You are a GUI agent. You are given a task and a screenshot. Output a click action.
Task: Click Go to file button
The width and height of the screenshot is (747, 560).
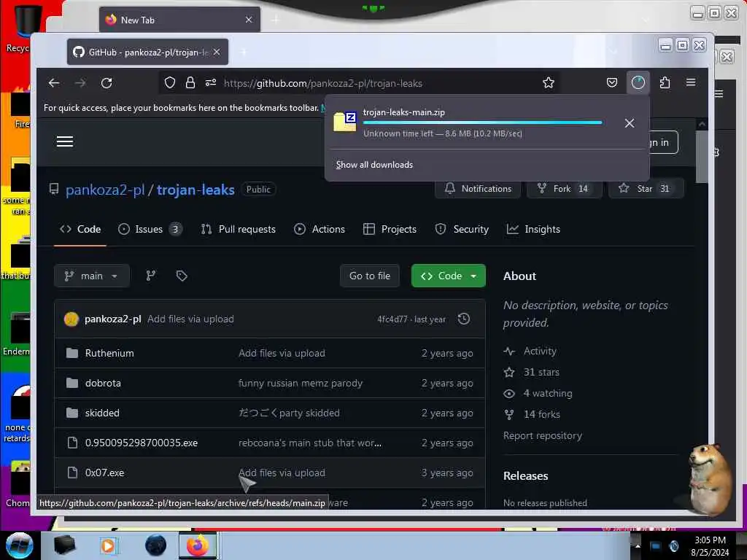click(370, 276)
